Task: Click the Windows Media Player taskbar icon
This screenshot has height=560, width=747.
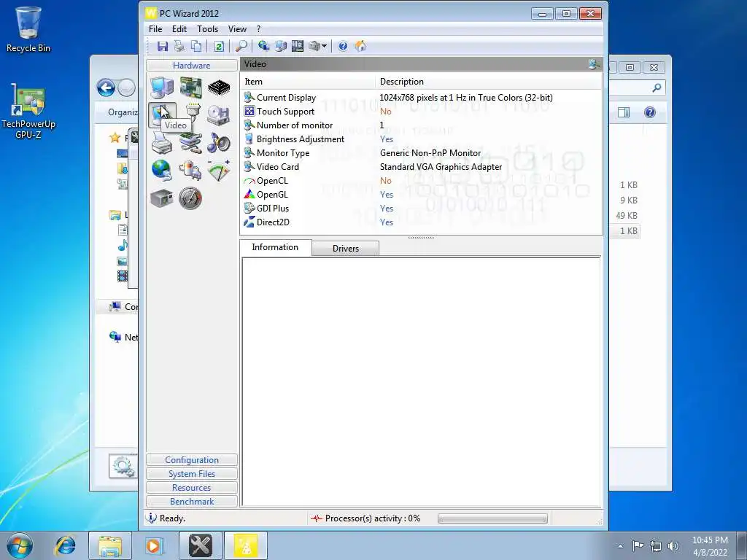Action: pos(153,545)
